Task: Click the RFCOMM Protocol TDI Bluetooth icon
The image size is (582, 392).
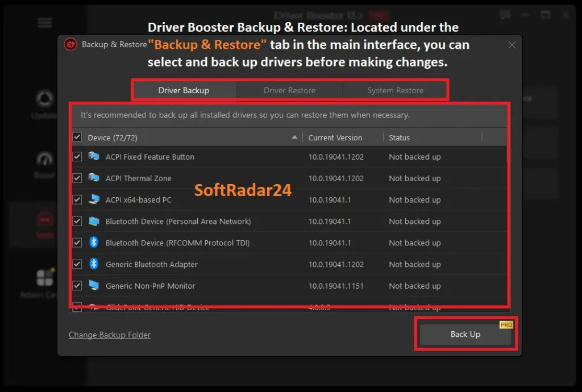Action: (94, 242)
